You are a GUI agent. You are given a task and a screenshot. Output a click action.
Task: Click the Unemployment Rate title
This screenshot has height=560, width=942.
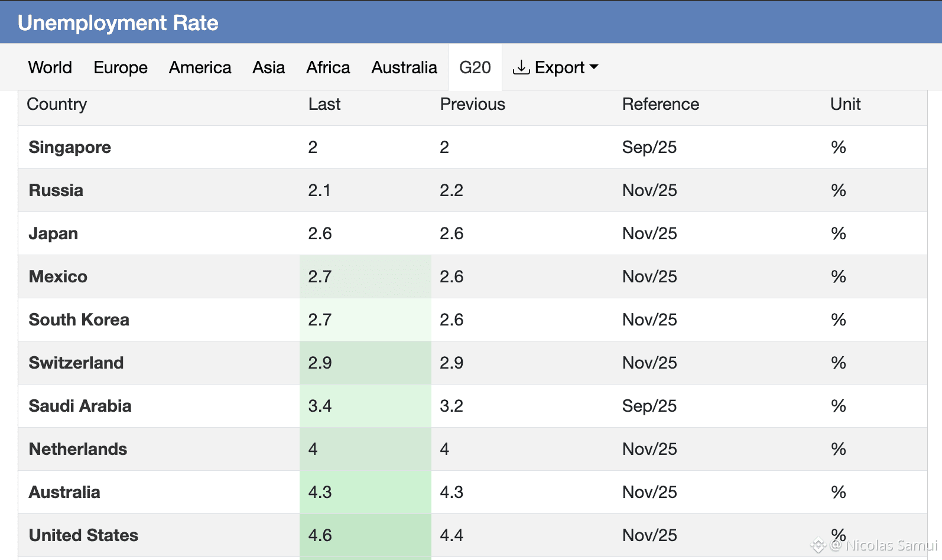tap(118, 22)
